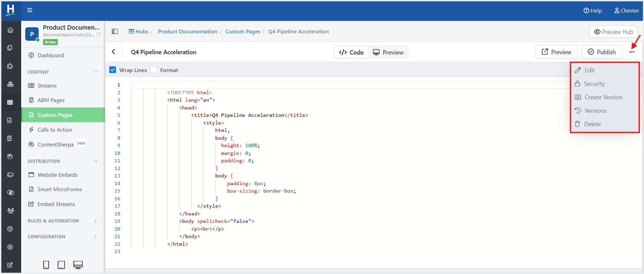Open the Chester user account menu
This screenshot has width=644, height=274.
tap(627, 10)
